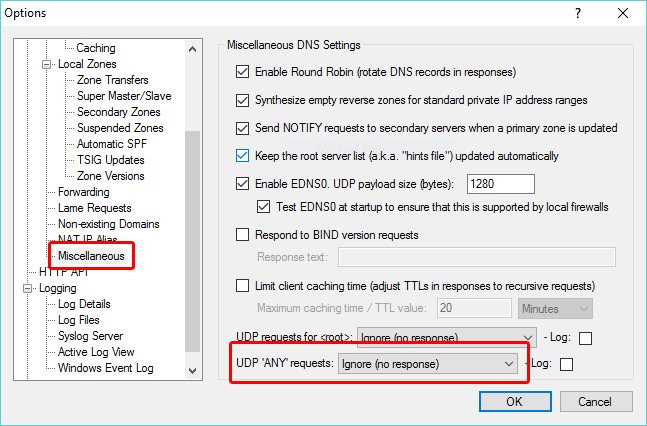This screenshot has width=647, height=426.
Task: Enable Limit client caching time option
Action: (x=241, y=286)
